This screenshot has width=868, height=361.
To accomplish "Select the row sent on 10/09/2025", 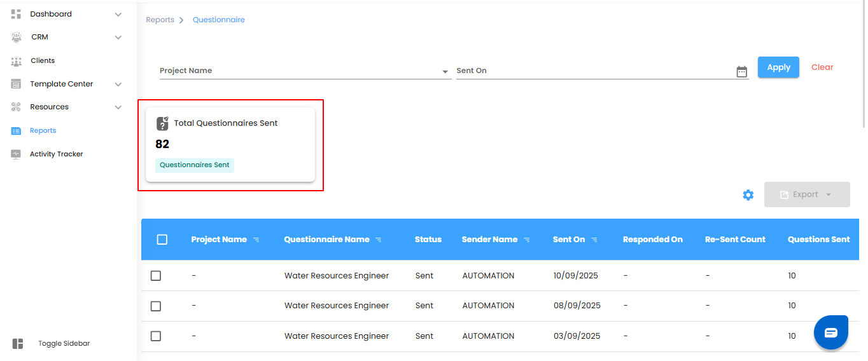I will 156,276.
